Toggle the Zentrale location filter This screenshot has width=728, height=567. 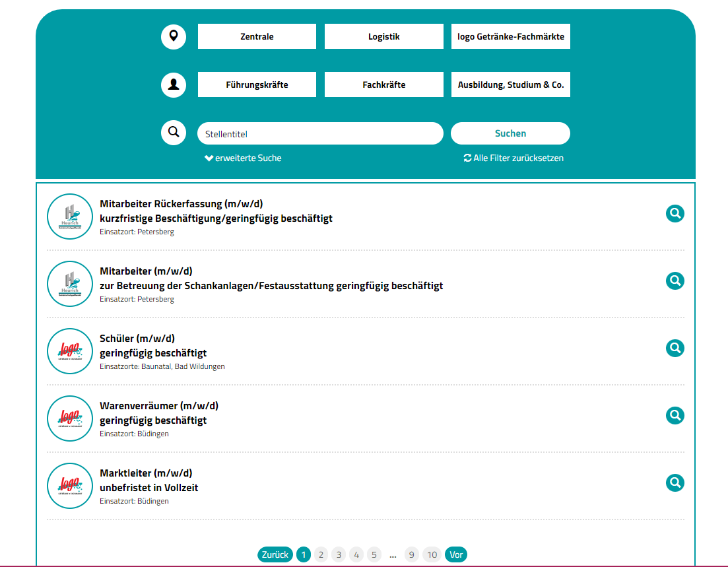(x=257, y=36)
